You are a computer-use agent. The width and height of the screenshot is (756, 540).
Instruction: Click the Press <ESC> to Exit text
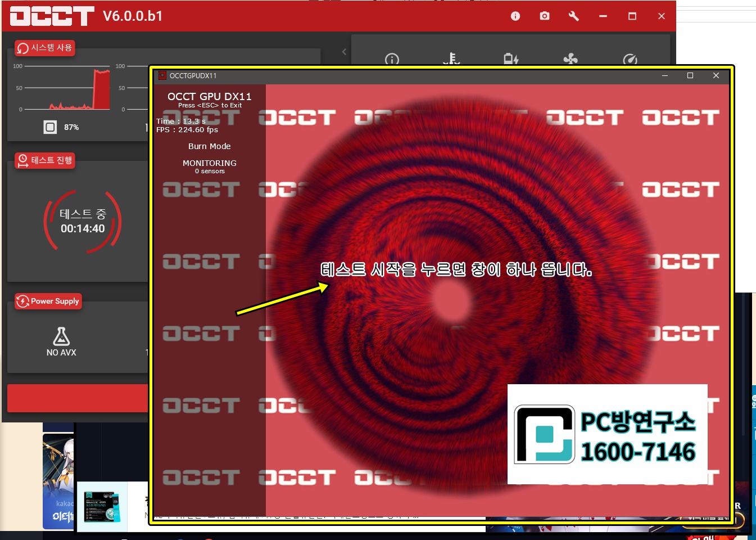210,105
